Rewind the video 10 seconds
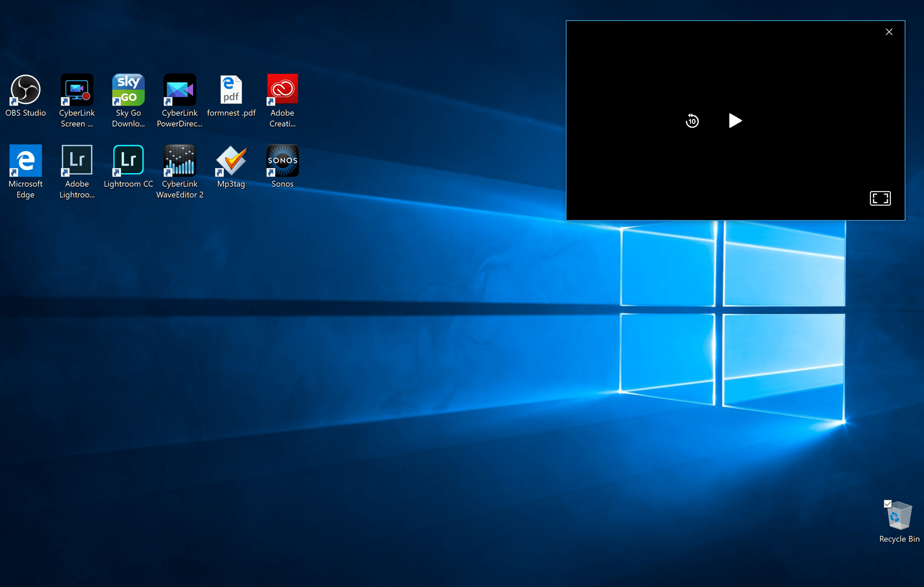This screenshot has width=924, height=587. click(692, 121)
